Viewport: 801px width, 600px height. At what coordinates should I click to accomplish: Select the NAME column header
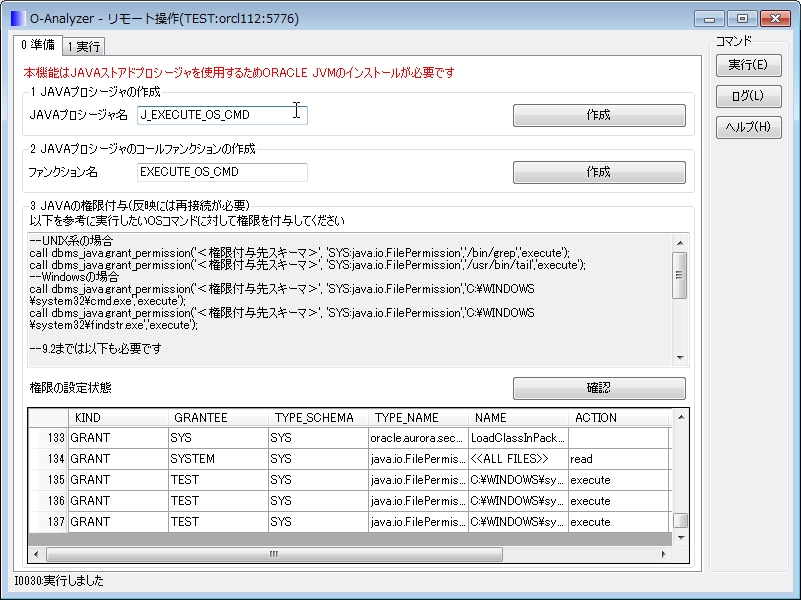[519, 418]
